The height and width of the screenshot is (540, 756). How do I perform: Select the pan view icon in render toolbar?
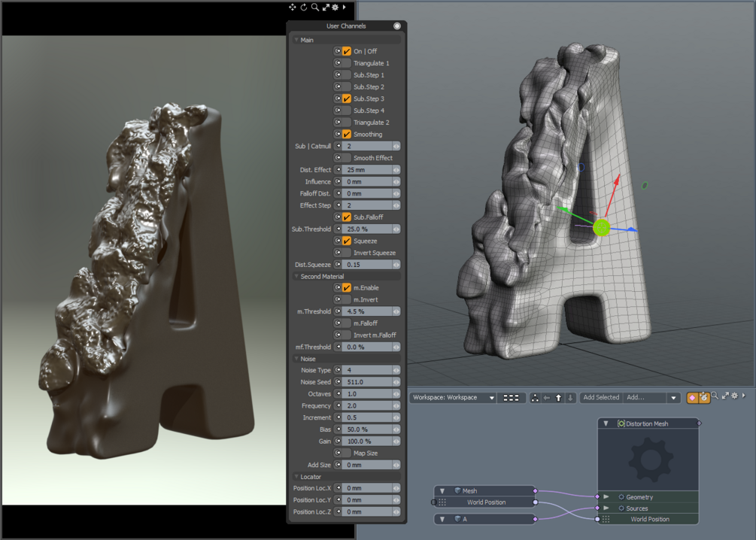point(293,8)
